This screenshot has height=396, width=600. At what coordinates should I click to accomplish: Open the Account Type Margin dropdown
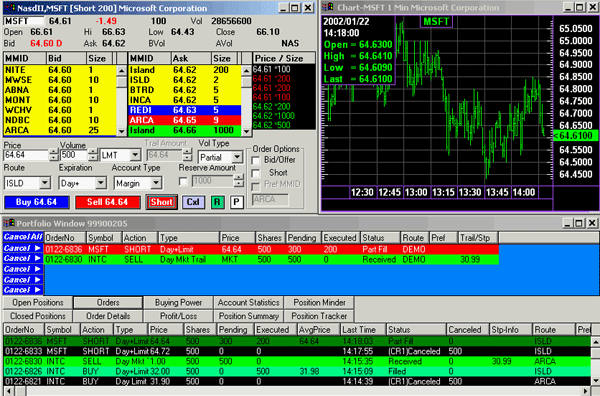tap(156, 183)
